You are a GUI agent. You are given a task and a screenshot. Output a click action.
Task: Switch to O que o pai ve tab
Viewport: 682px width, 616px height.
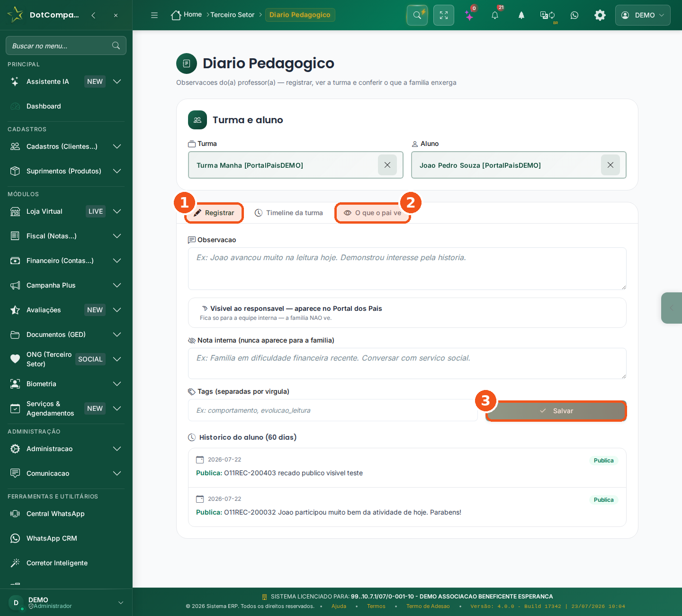point(373,213)
